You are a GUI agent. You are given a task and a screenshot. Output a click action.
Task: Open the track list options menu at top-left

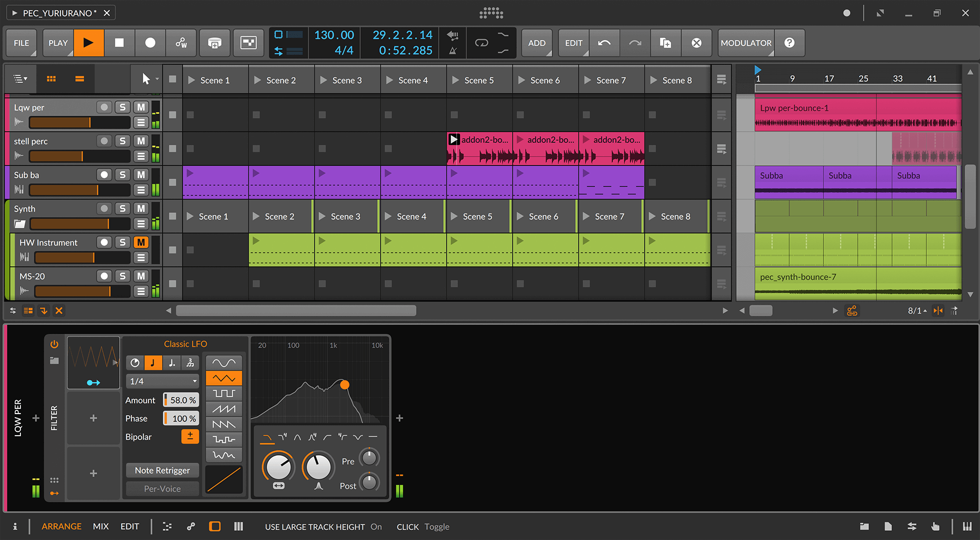[x=19, y=79]
